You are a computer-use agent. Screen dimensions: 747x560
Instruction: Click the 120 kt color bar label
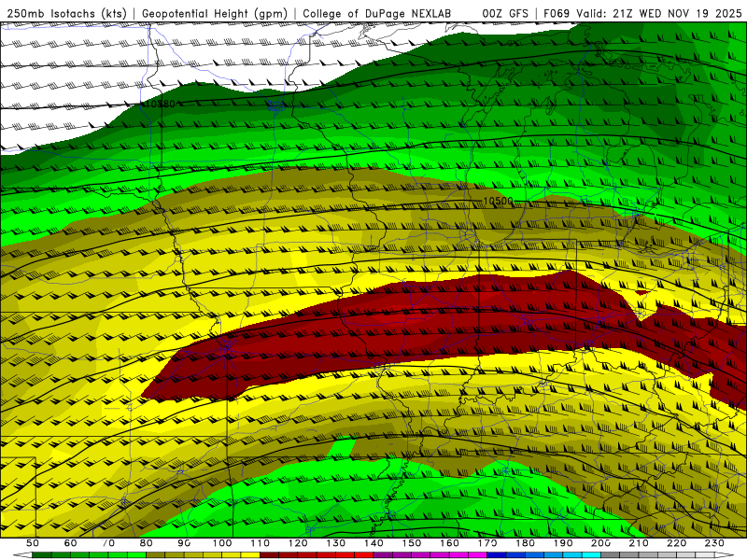[298, 543]
